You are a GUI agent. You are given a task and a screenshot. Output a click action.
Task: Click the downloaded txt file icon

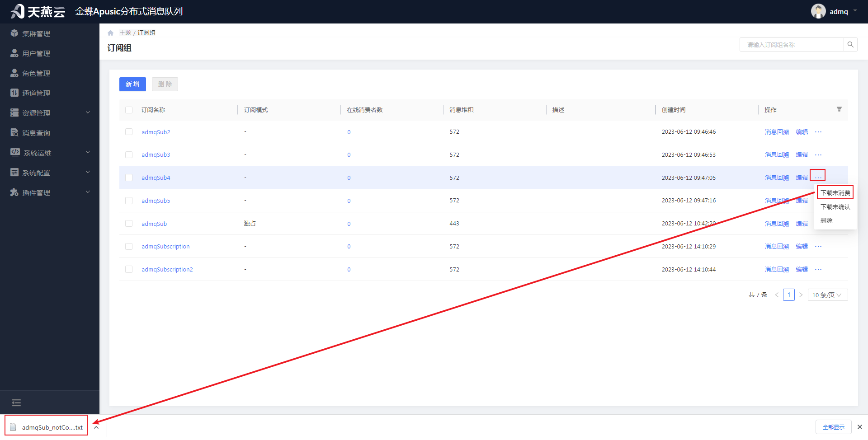(13, 427)
